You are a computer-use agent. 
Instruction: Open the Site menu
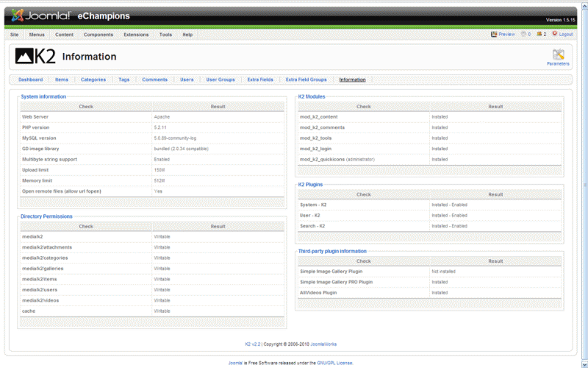tap(14, 35)
